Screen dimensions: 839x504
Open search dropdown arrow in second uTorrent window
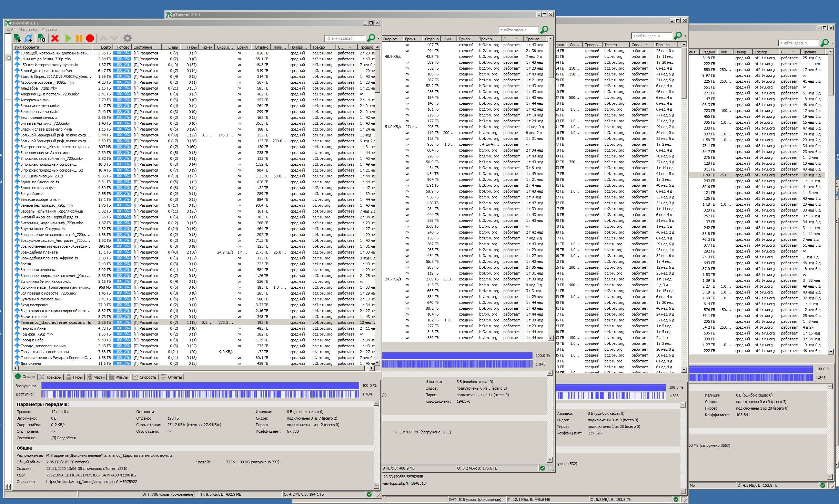552,30
